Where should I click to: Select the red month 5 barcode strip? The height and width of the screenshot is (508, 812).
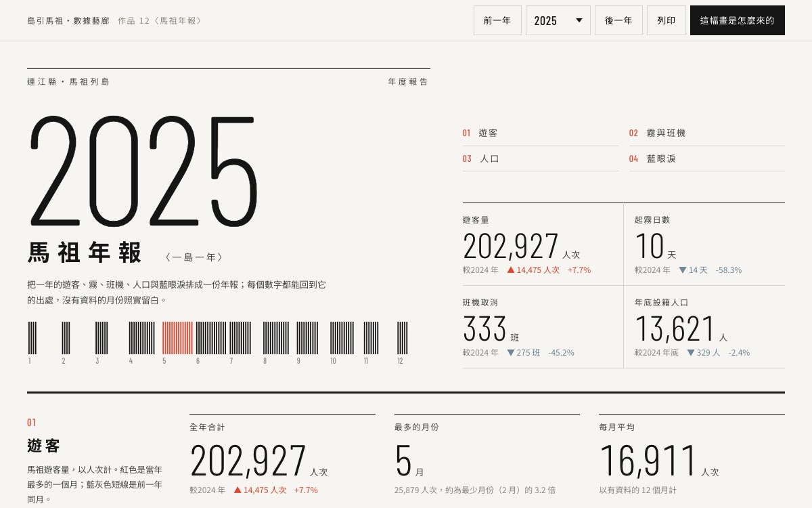tap(177, 338)
